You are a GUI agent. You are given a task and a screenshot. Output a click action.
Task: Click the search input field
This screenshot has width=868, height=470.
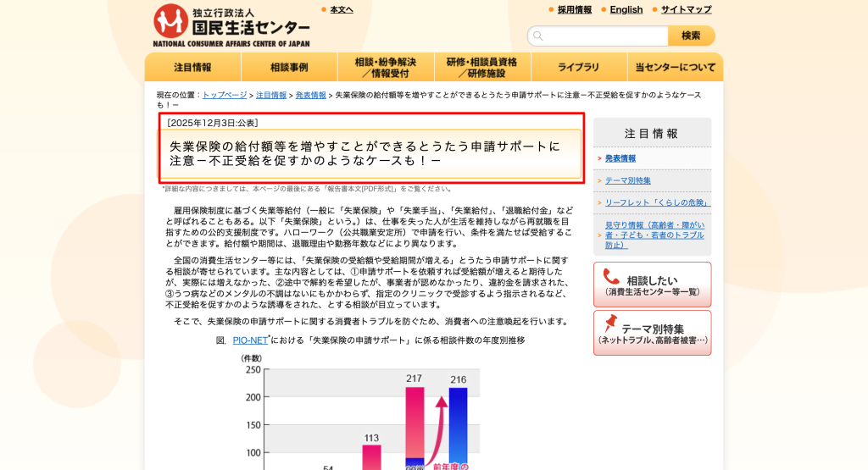598,36
